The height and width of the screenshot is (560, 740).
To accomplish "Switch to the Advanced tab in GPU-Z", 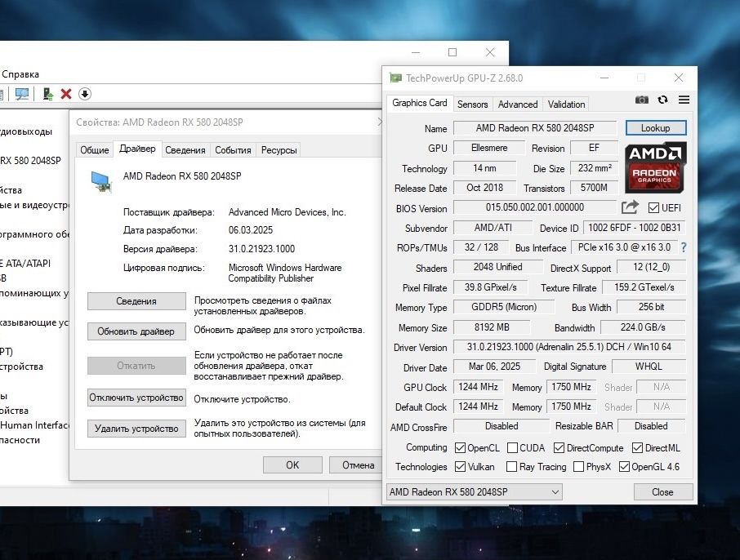I will point(518,104).
